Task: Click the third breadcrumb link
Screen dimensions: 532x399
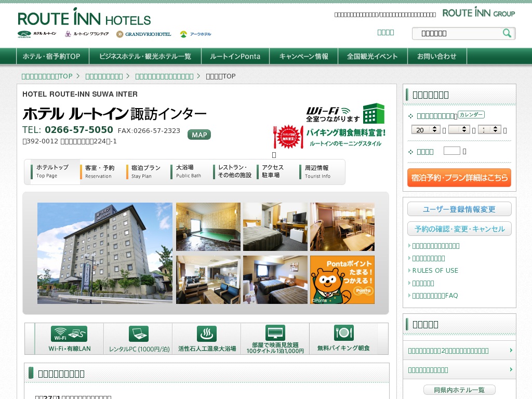Action: coord(164,76)
